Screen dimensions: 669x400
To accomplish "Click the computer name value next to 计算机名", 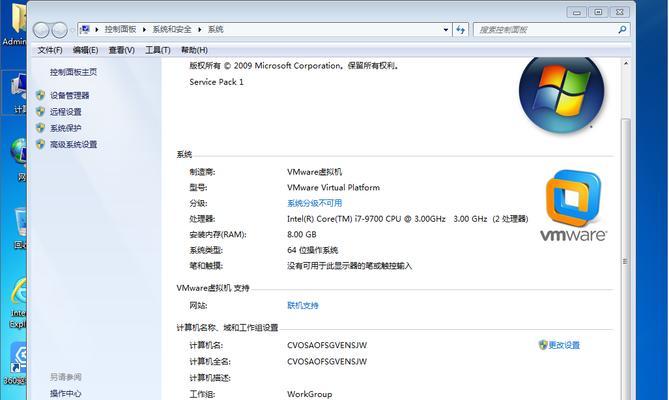I will (x=327, y=345).
